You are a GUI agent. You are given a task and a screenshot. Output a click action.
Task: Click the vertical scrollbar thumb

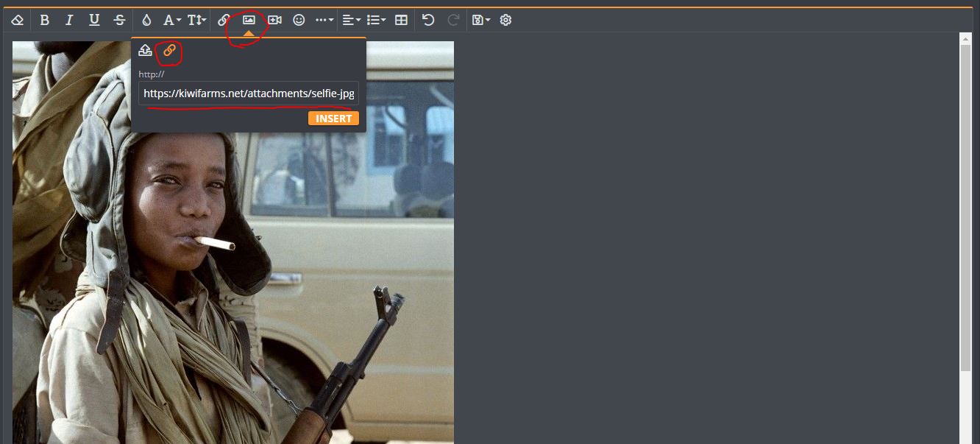[966, 208]
